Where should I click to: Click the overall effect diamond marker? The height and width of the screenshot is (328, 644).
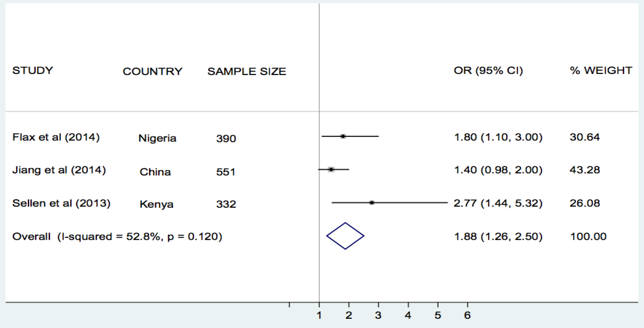pyautogui.click(x=345, y=236)
